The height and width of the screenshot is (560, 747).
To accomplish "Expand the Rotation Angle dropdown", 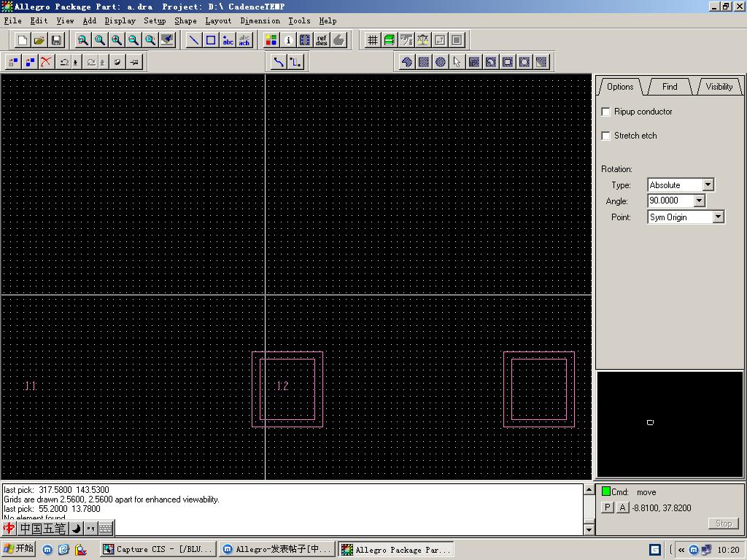I will [x=699, y=201].
